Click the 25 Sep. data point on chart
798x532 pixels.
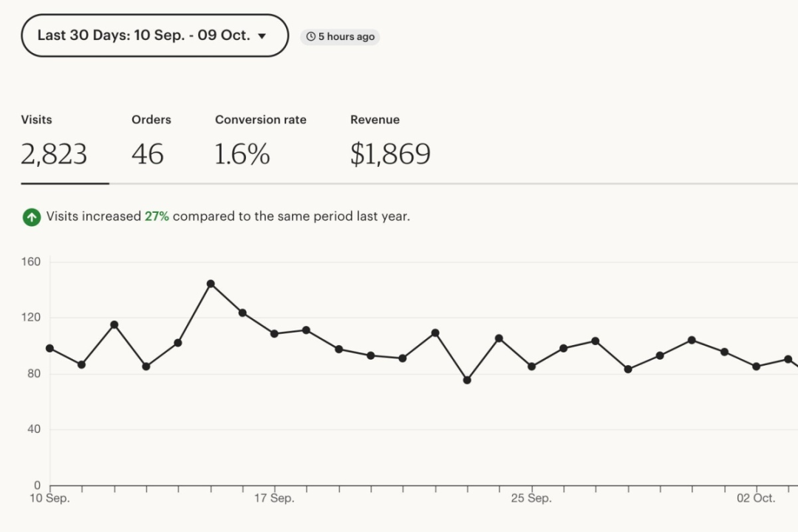531,366
